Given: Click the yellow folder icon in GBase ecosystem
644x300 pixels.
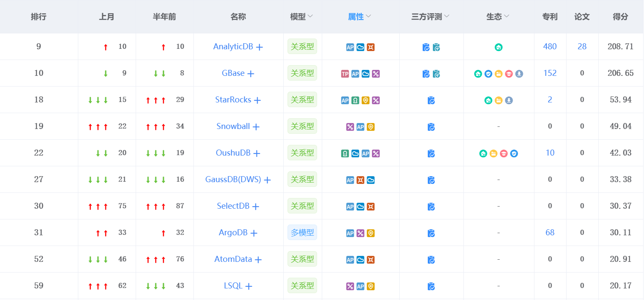Looking at the screenshot, I should (499, 74).
